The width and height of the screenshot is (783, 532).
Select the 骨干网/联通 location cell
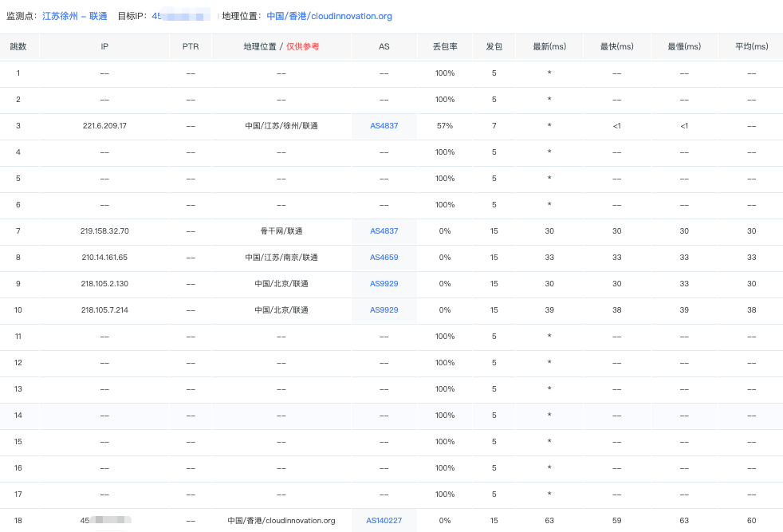281,231
